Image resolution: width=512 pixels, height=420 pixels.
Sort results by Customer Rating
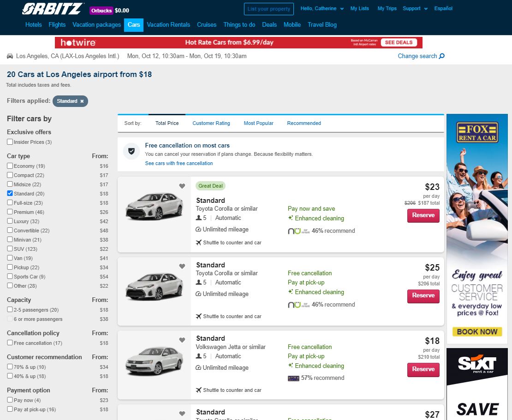click(x=211, y=124)
